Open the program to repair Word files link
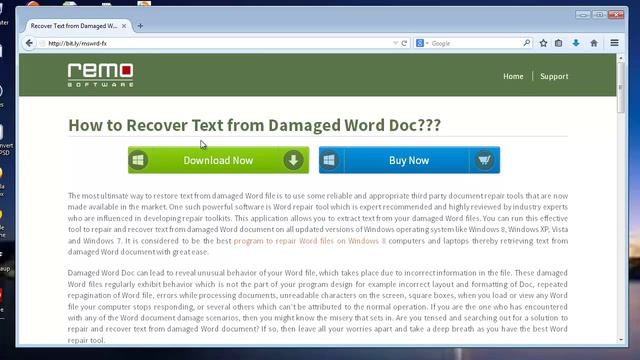The height and width of the screenshot is (360, 640). tap(310, 241)
